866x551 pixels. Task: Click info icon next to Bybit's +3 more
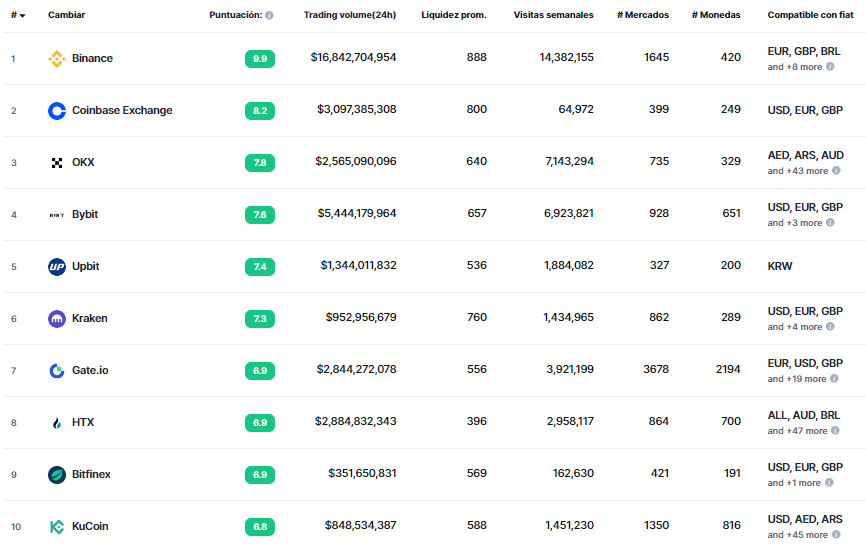tap(830, 222)
